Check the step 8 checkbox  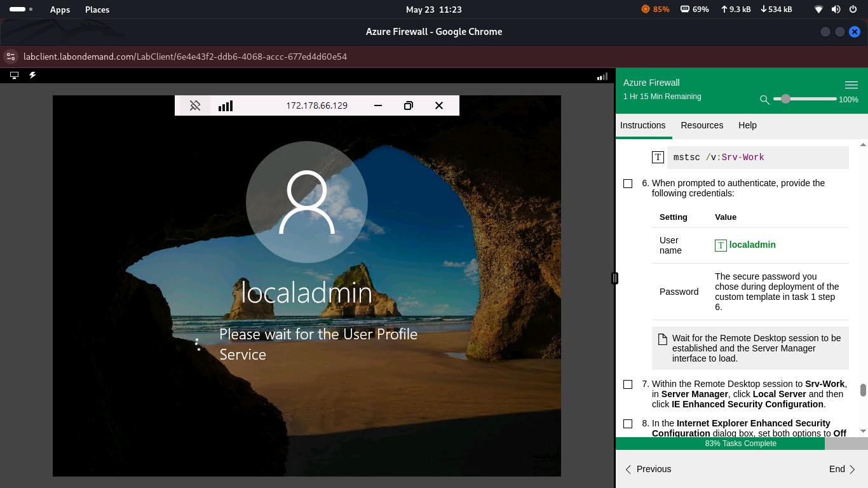click(x=628, y=423)
